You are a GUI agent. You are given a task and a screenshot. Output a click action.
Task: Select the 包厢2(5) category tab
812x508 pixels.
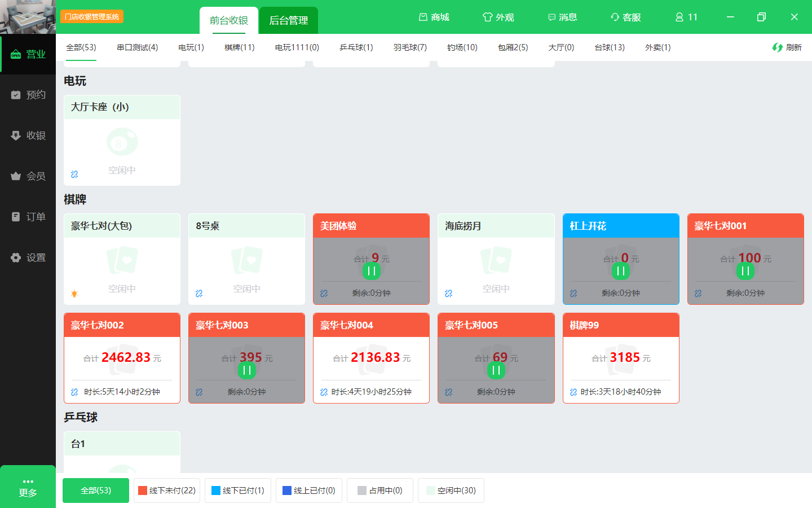(513, 47)
